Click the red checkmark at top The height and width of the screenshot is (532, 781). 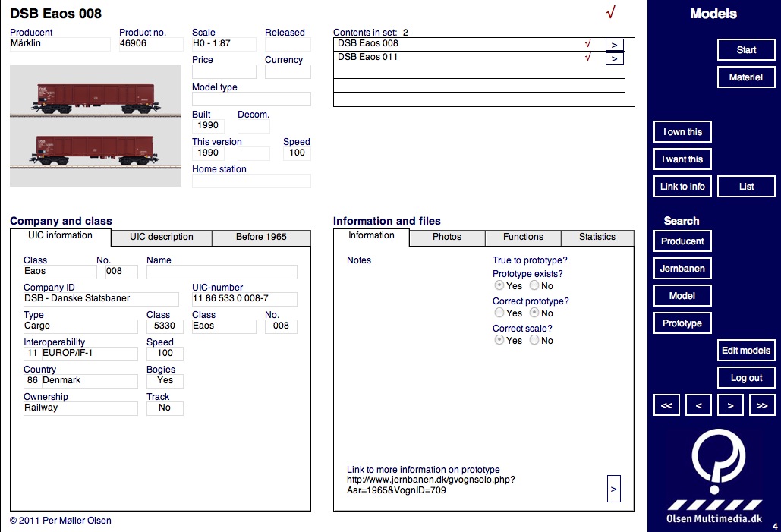click(611, 12)
